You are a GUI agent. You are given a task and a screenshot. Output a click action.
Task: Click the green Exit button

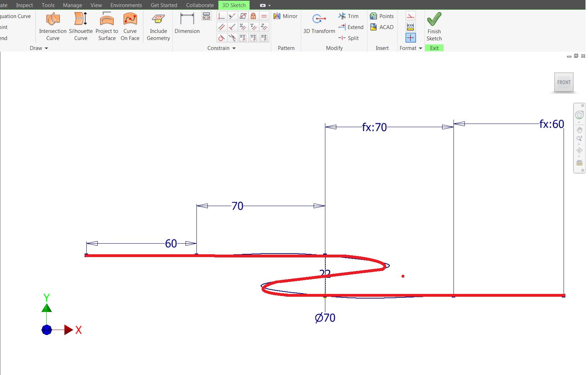[434, 48]
